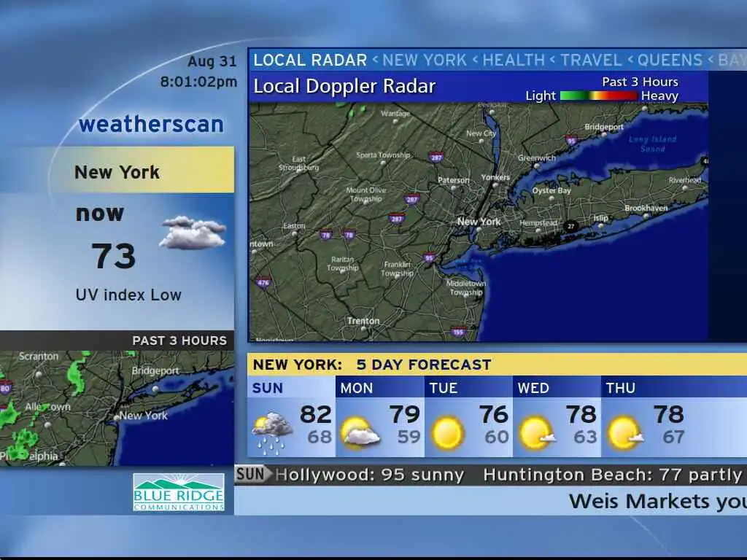Click the New York label on main radar
The height and width of the screenshot is (560, 747).
(x=479, y=222)
